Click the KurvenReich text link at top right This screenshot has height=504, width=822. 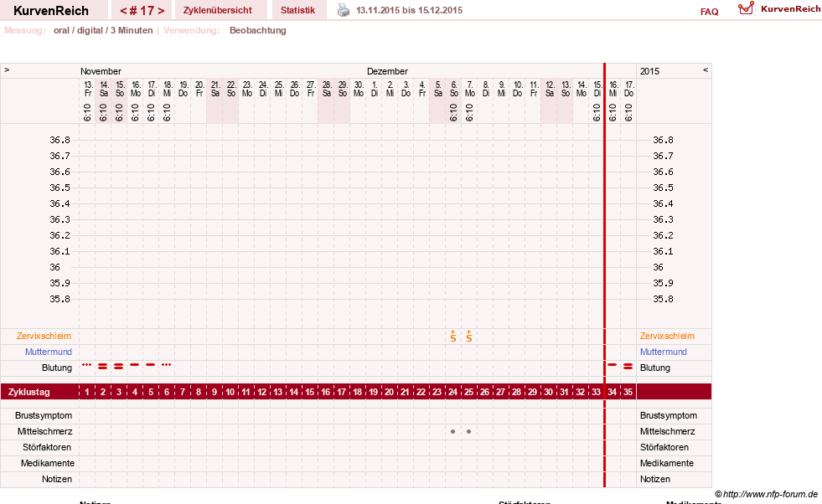coord(790,9)
